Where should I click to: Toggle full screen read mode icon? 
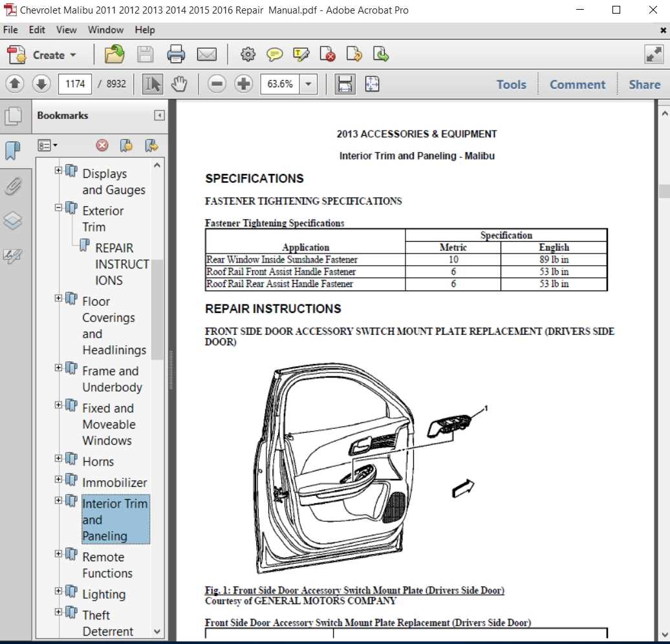(653, 55)
